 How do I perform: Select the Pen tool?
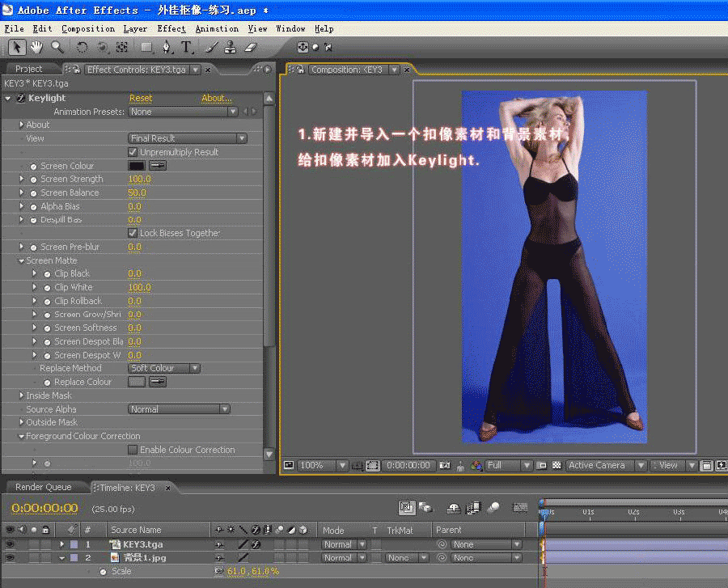click(x=166, y=48)
